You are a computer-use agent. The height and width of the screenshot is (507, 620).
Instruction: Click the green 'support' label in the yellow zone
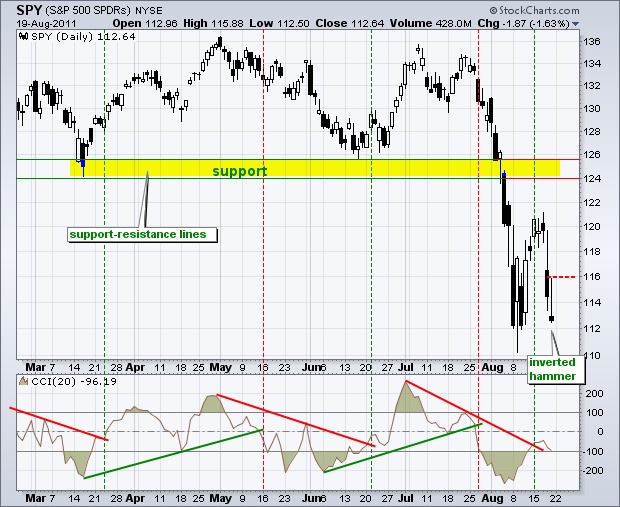point(240,171)
